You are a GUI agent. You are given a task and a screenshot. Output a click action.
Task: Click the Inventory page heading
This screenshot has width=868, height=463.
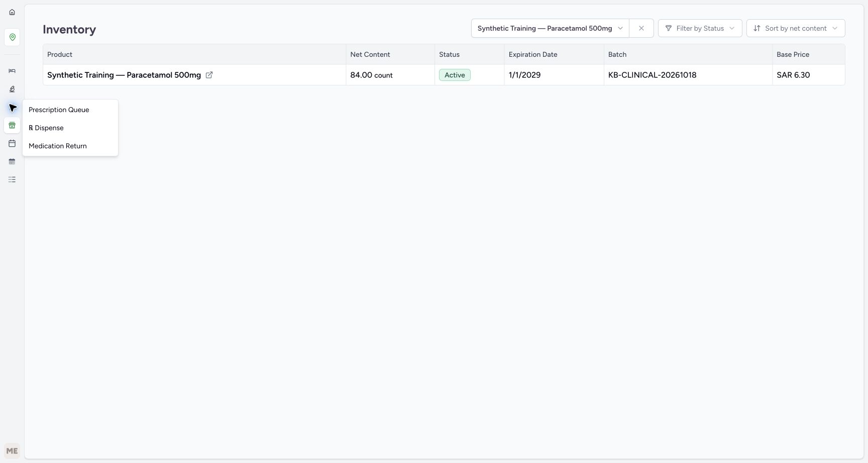click(x=69, y=29)
